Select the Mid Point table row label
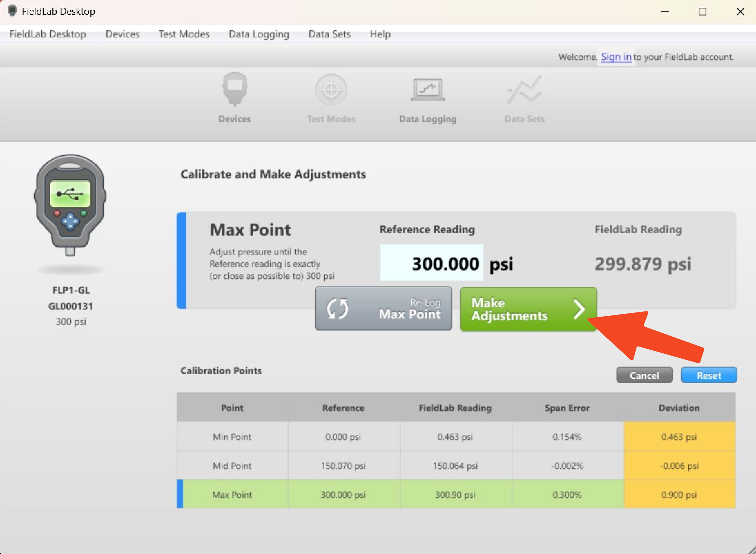This screenshot has width=756, height=554. pyautogui.click(x=232, y=465)
